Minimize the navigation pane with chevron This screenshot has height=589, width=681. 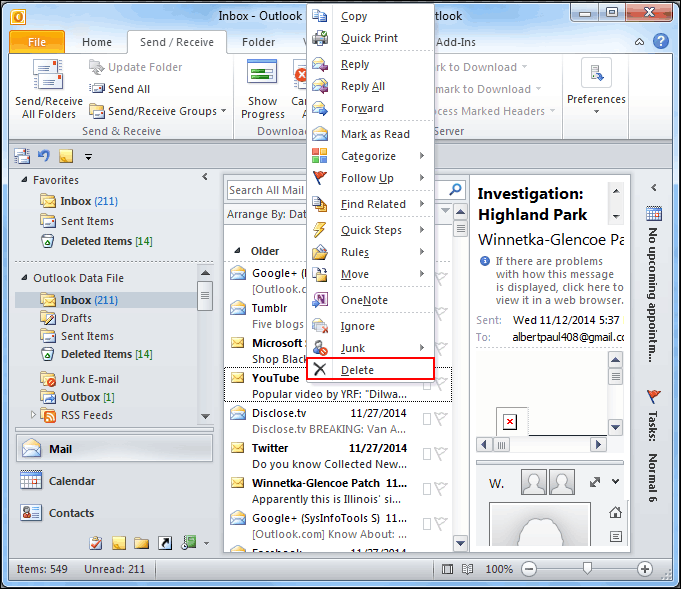tap(205, 177)
